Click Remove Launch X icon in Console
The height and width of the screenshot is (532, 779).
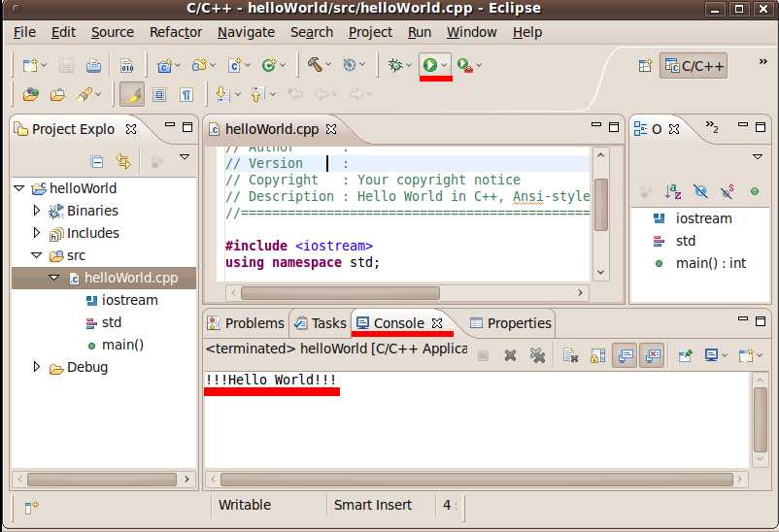coord(510,355)
